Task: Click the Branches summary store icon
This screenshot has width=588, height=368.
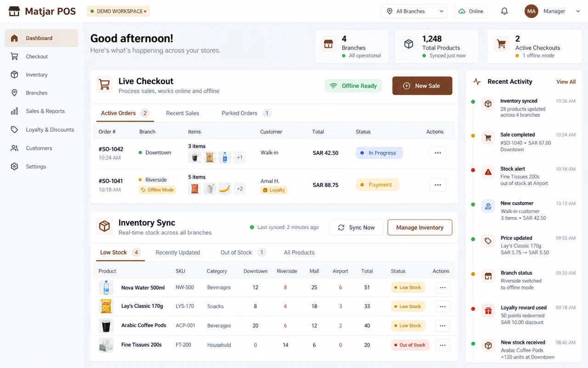Action: (x=328, y=44)
